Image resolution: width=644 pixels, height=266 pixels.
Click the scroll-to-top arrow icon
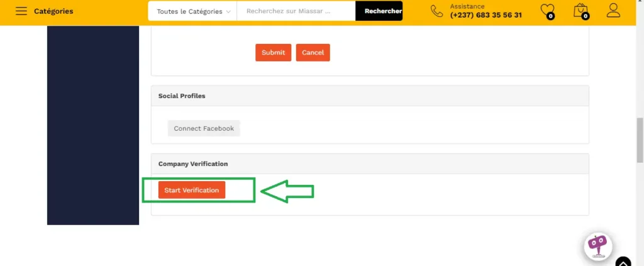coord(623,262)
